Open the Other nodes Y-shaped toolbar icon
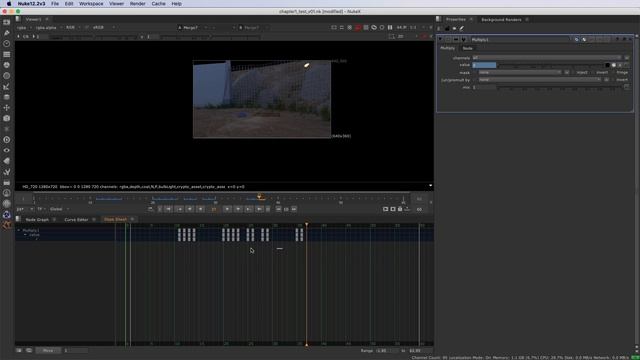 coord(7,172)
